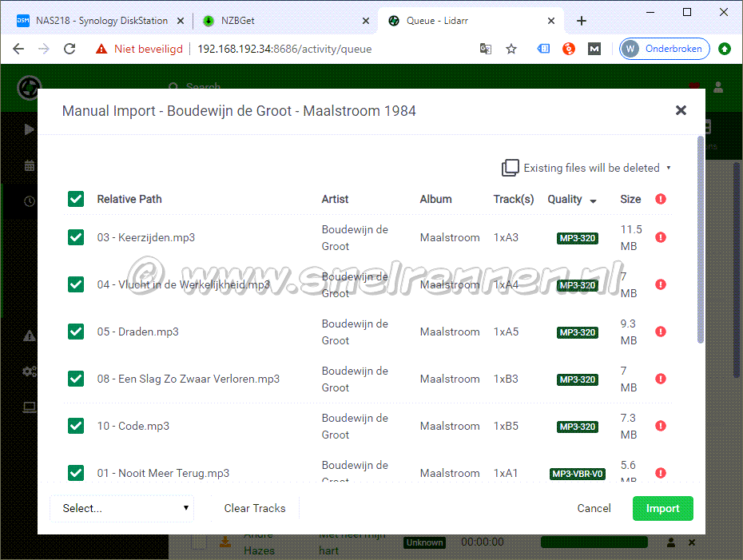Click warning icon for Vlucht in de Werkelijkheid row
This screenshot has width=743, height=560.
[661, 284]
